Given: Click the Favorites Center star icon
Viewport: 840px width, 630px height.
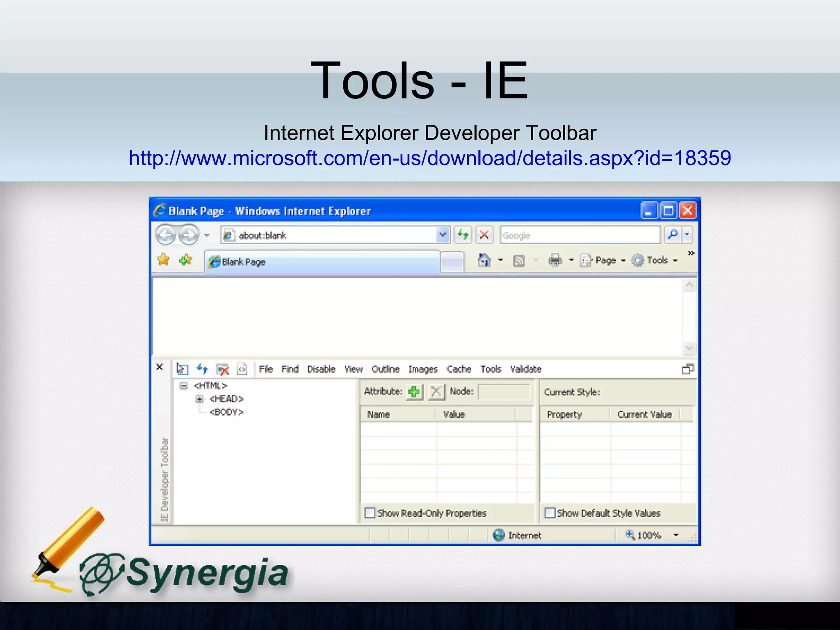Looking at the screenshot, I should pos(163,260).
